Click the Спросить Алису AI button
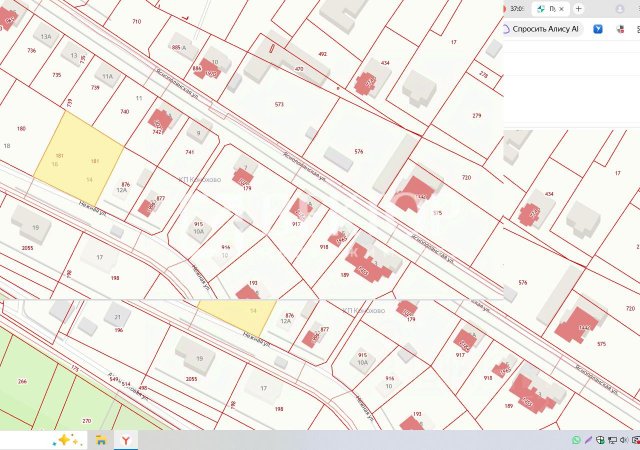This screenshot has height=450, width=640. pyautogui.click(x=540, y=29)
